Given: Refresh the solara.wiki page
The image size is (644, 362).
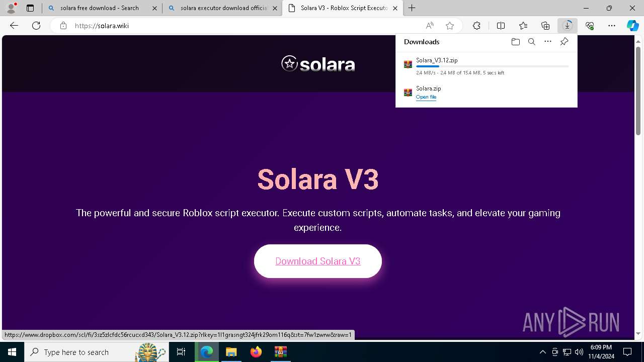Looking at the screenshot, I should 36,26.
